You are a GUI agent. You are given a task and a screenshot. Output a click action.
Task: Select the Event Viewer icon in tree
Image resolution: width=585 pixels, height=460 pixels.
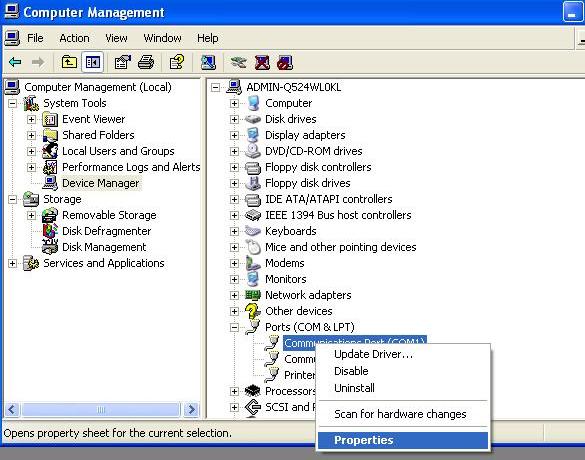(x=50, y=119)
